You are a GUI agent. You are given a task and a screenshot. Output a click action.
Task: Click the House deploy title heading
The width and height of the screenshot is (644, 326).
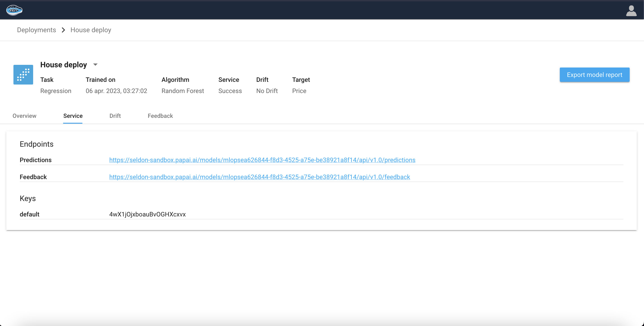tap(64, 65)
